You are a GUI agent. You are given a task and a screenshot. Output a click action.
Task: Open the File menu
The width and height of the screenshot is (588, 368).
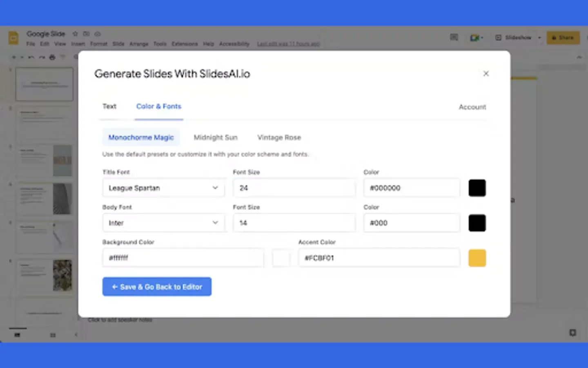pyautogui.click(x=31, y=44)
